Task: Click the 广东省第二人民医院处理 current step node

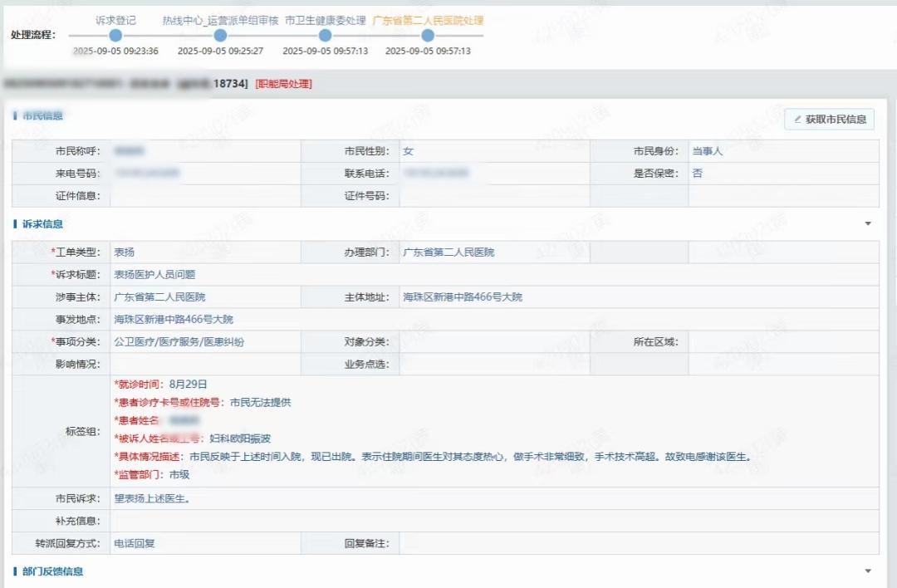Action: tap(428, 36)
